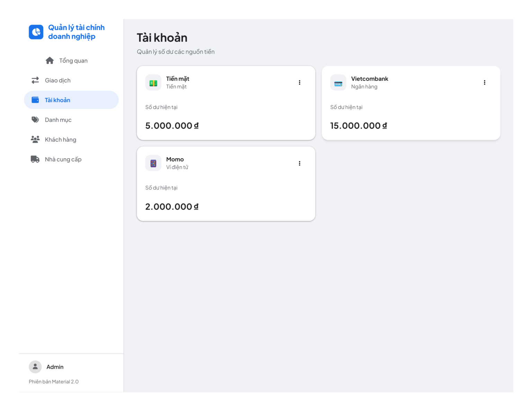Select the Vietcombank 15.000.000 đ balance
Image resolution: width=532 pixels, height=411 pixels.
(x=358, y=126)
